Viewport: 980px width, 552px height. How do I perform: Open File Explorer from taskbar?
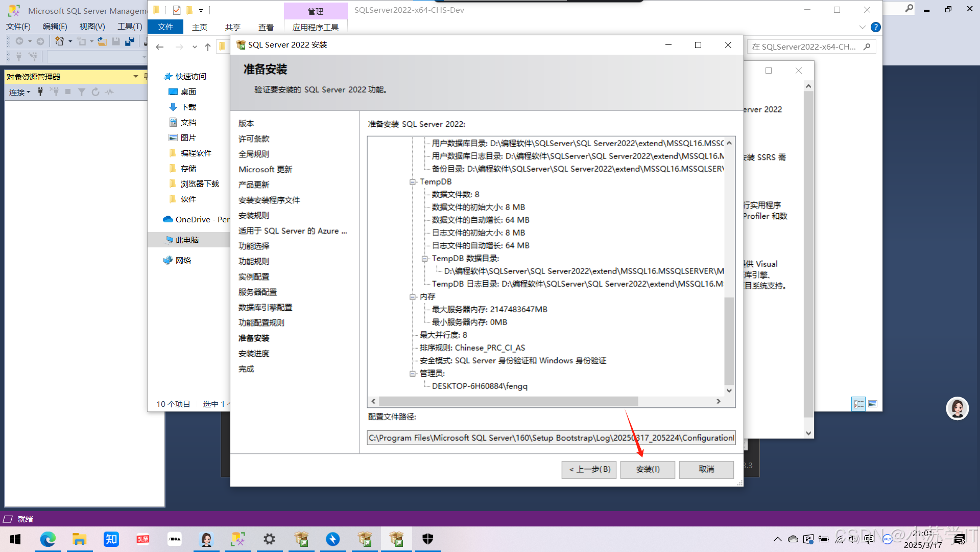coord(79,539)
